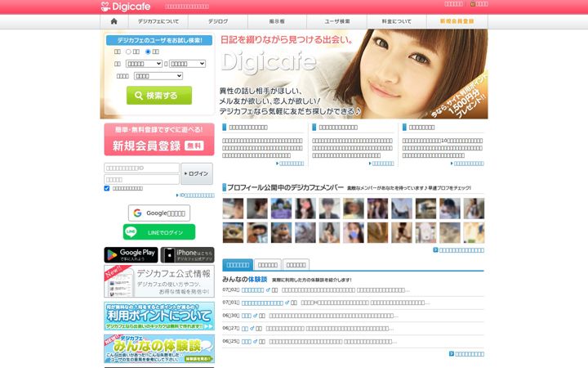This screenshot has width=588, height=368.
Task: Click the Digicafe logo in the pink header
Action: tap(126, 7)
